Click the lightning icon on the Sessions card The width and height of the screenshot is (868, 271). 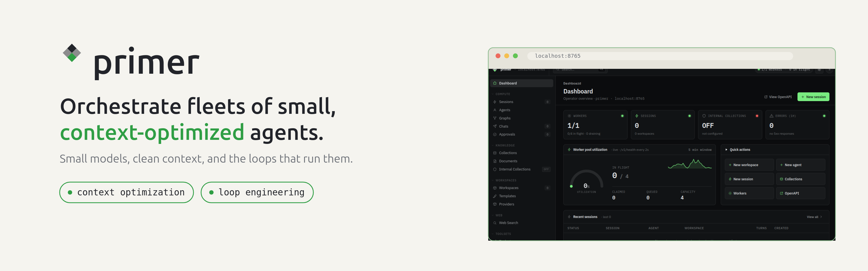pos(637,116)
